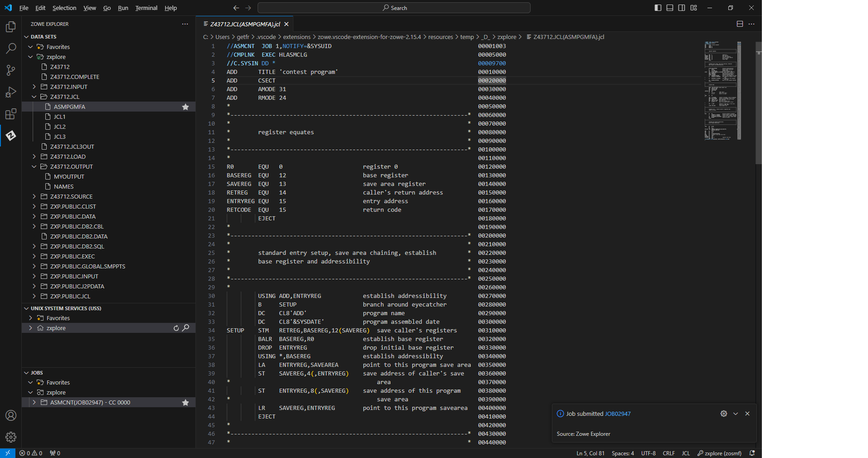
Task: Toggle the secondary side bar visibility
Action: pyautogui.click(x=682, y=8)
